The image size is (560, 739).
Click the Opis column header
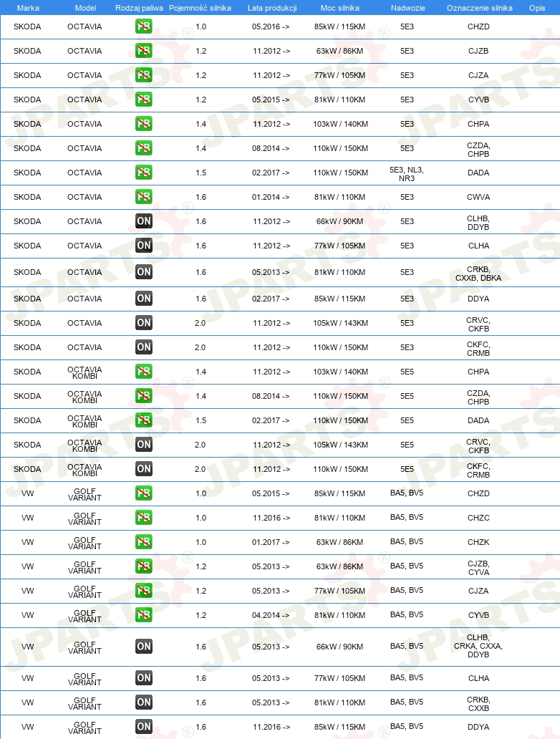click(x=537, y=8)
